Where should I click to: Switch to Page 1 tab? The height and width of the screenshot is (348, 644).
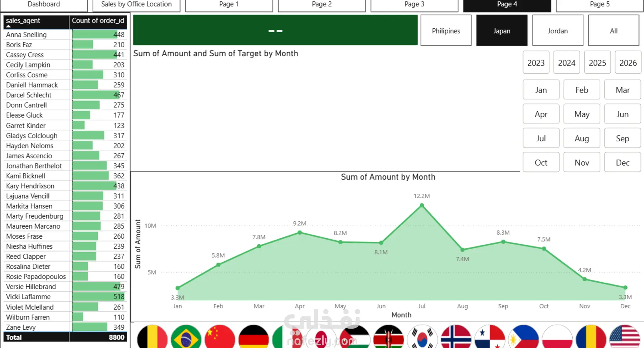tap(229, 5)
